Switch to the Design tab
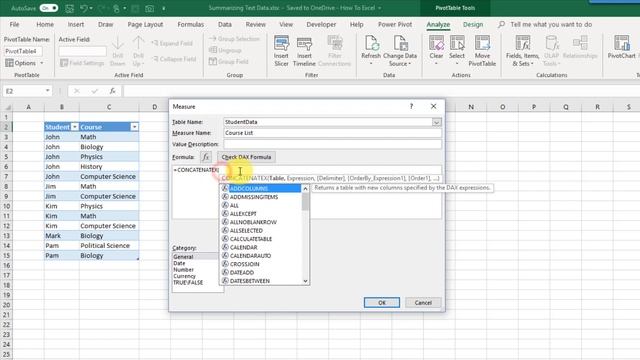 point(473,24)
